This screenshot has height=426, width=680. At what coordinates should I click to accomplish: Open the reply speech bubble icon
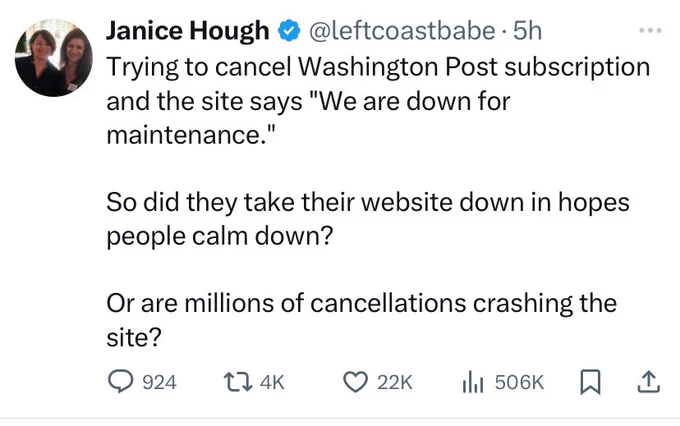pyautogui.click(x=120, y=382)
